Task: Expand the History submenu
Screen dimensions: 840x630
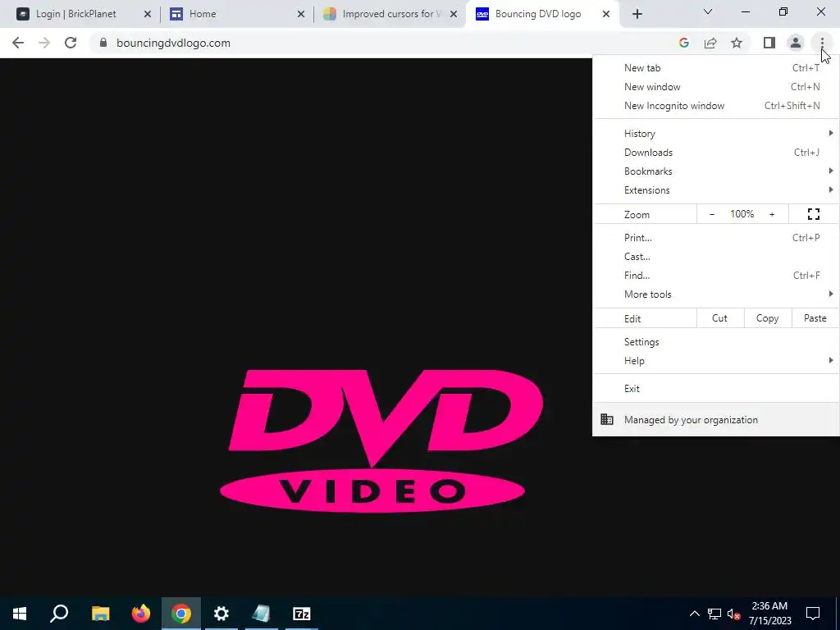Action: click(715, 134)
